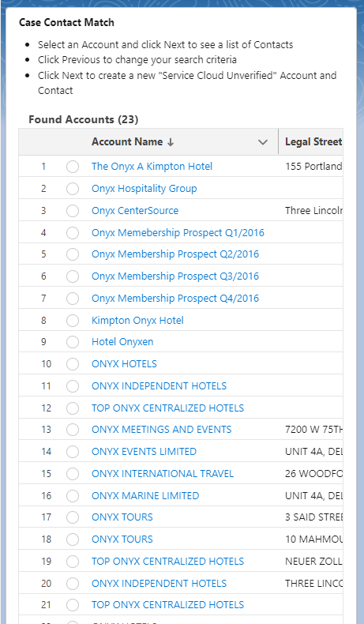Choose radio for ONYX EVENTS LIMITED
The width and height of the screenshot is (364, 624).
pyautogui.click(x=73, y=452)
